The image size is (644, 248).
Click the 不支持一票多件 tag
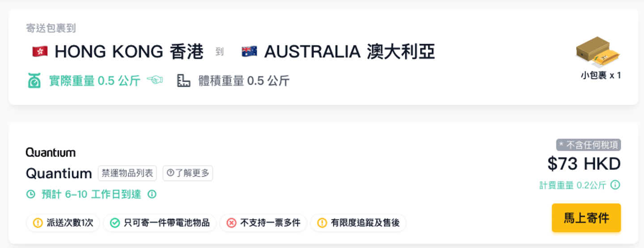point(263,223)
